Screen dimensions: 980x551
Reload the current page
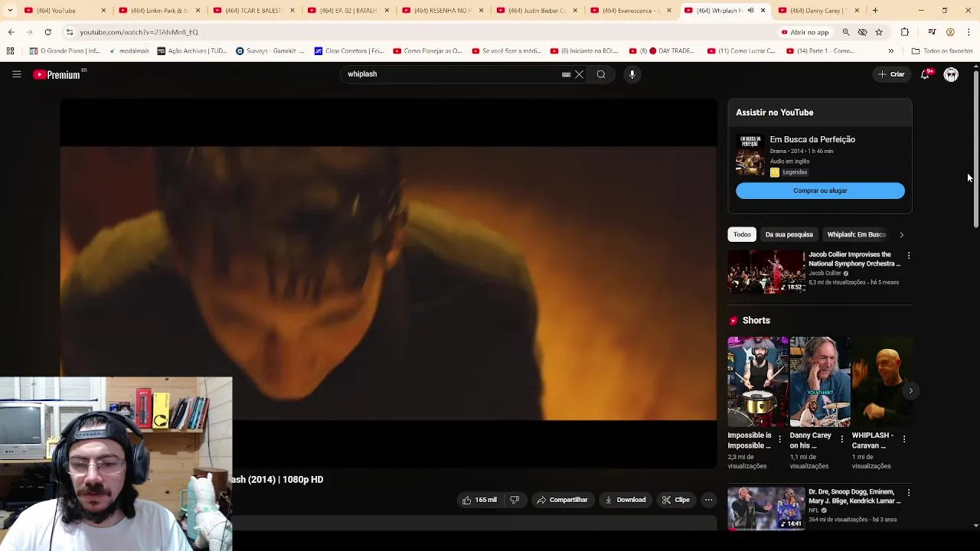pos(47,32)
